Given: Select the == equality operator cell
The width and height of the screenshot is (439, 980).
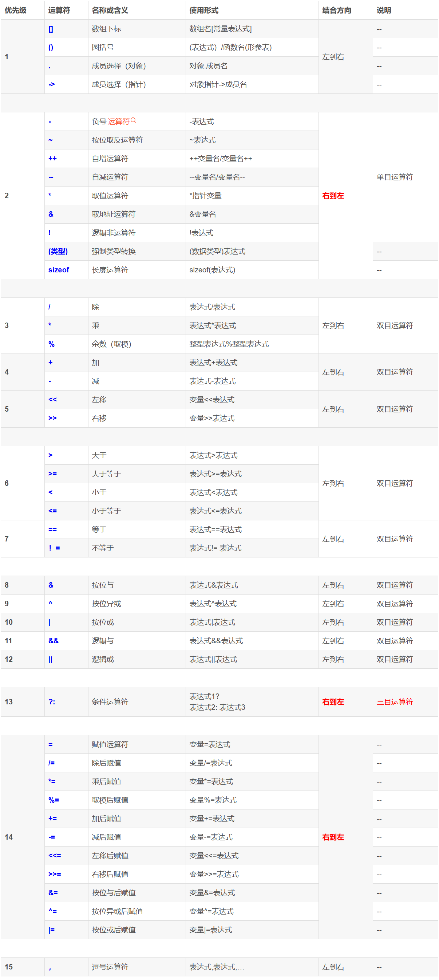Looking at the screenshot, I should coord(66,529).
